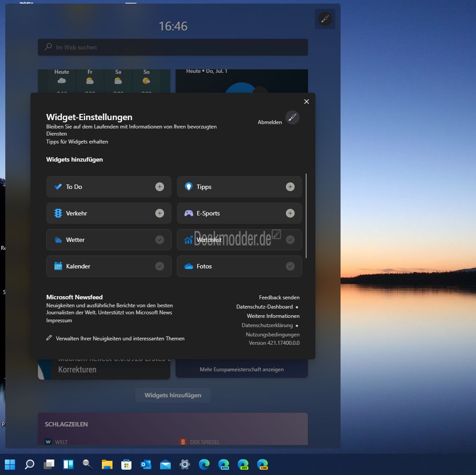Click the Microsoft Newsfeed heading
The image size is (476, 475).
(x=75, y=297)
